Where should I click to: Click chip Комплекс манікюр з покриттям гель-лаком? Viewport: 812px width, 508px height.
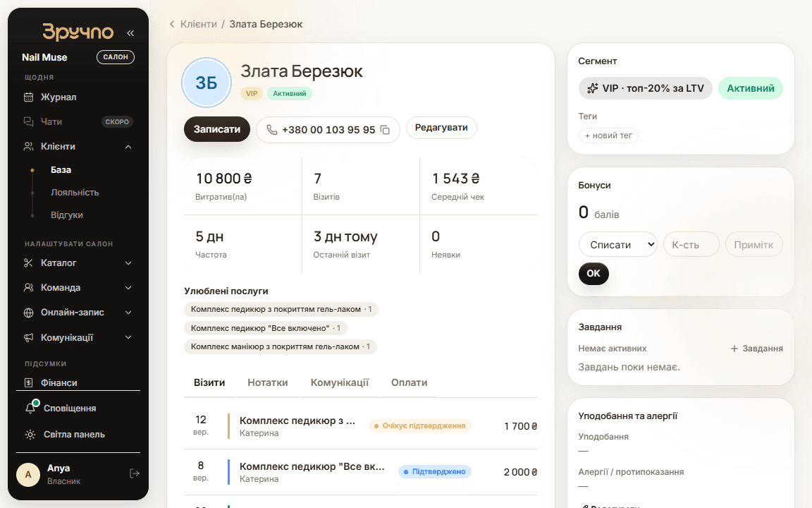tap(280, 346)
